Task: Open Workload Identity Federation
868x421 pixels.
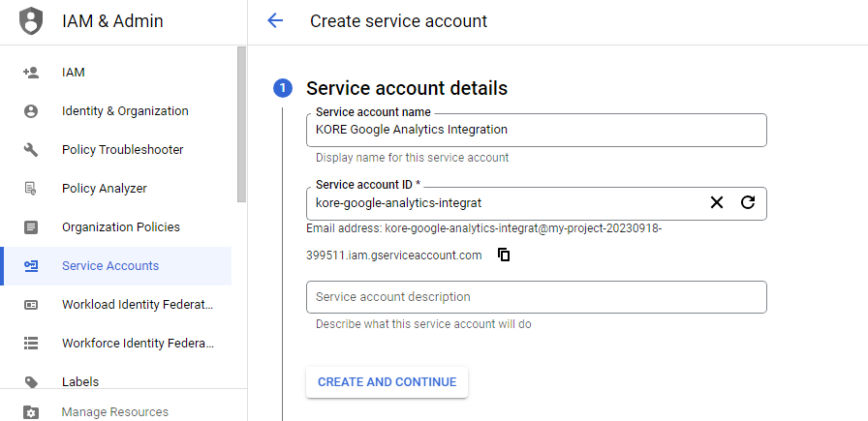Action: tap(137, 305)
